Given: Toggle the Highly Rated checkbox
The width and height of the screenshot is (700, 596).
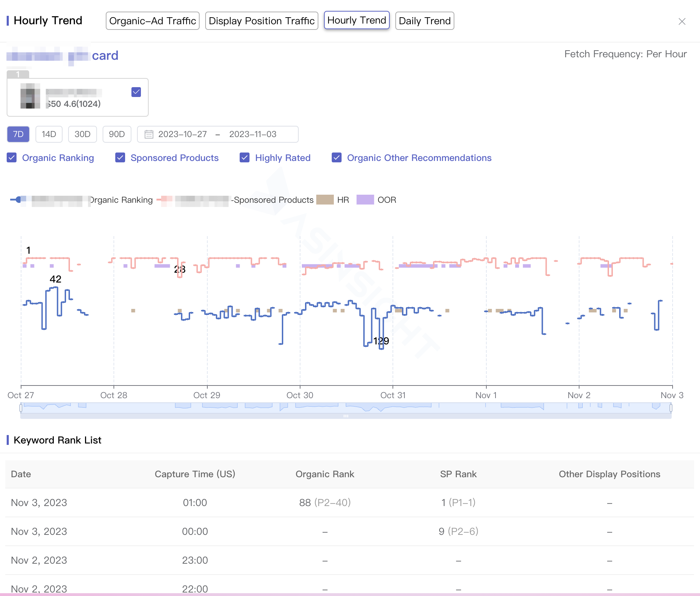Looking at the screenshot, I should coord(245,158).
